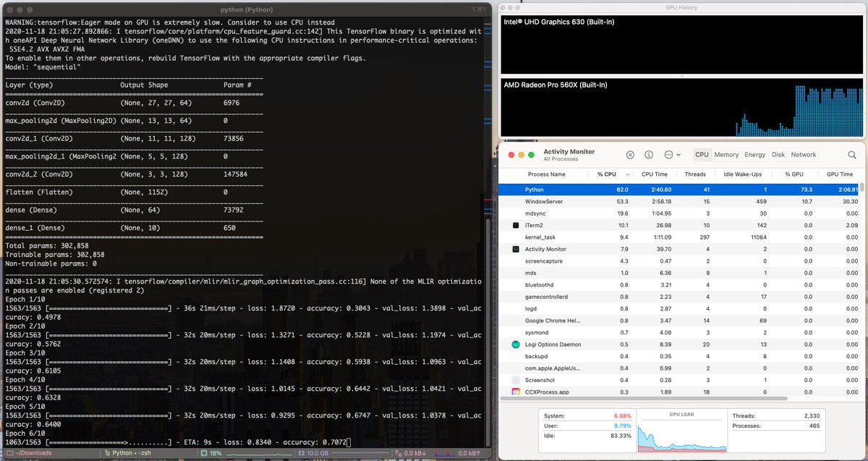Switch to the Energy tab
This screenshot has width=868, height=461.
pyautogui.click(x=754, y=155)
